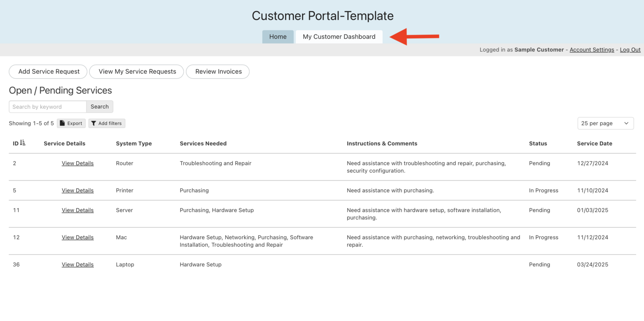Open the 25 per page dropdown
644x321 pixels.
(605, 123)
